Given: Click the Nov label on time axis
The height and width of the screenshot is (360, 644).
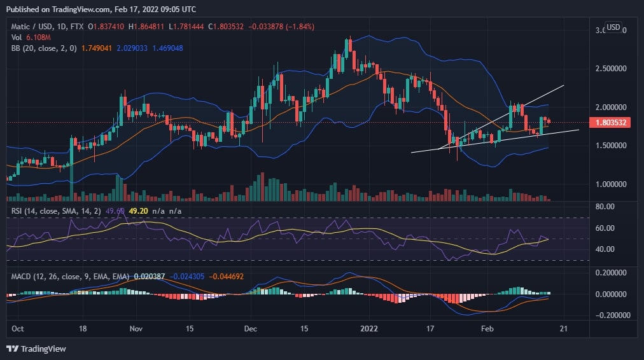Looking at the screenshot, I should 136,329.
